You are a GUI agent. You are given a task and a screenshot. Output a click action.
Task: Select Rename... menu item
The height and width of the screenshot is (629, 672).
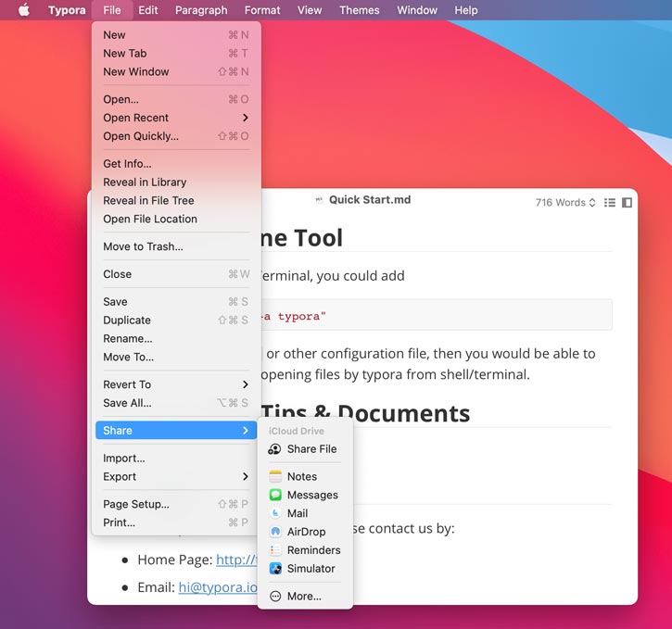pos(176,338)
